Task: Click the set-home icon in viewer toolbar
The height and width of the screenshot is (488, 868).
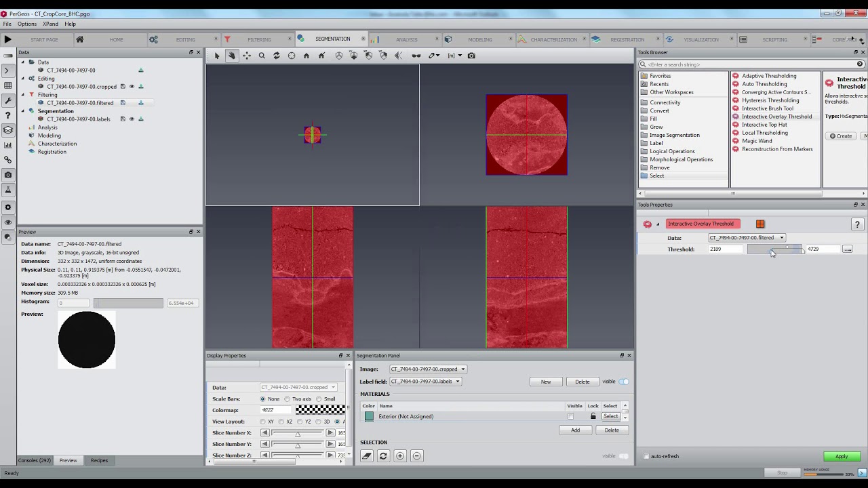Action: [321, 56]
